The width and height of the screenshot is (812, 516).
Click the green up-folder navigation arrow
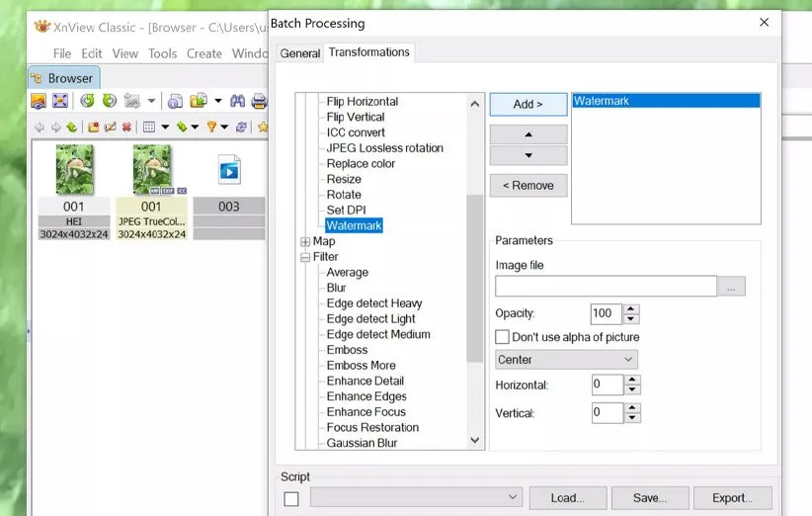pyautogui.click(x=71, y=127)
